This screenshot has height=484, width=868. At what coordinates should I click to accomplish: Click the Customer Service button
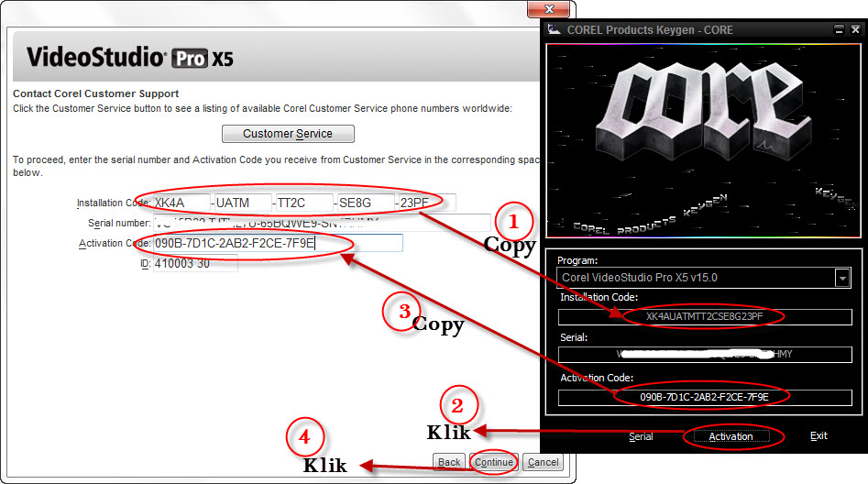[288, 134]
